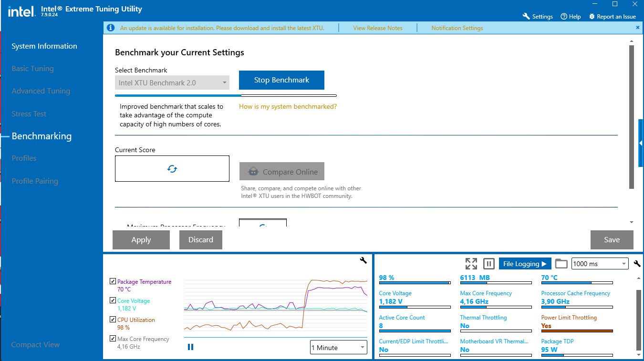Open View Release Notes link

pos(378,28)
